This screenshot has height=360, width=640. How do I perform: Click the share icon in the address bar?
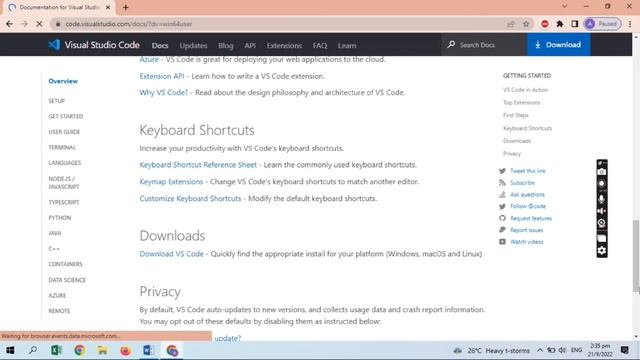pyautogui.click(x=511, y=24)
